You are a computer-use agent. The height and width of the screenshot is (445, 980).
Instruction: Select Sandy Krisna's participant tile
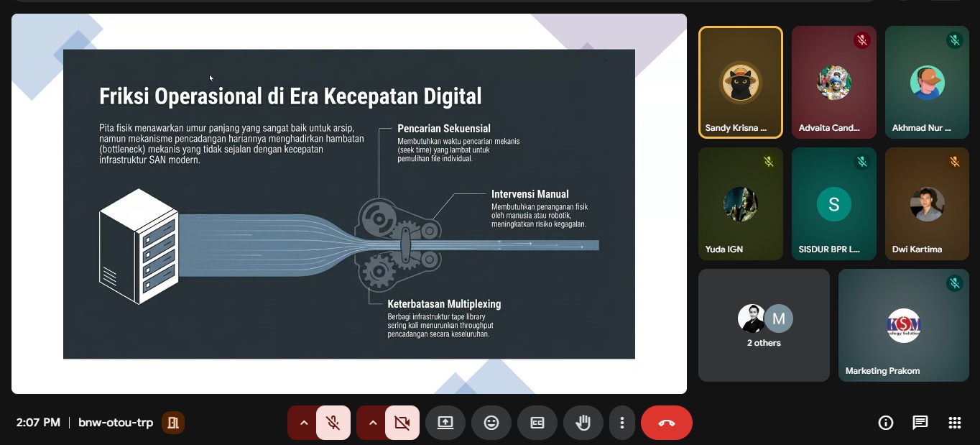pos(741,82)
